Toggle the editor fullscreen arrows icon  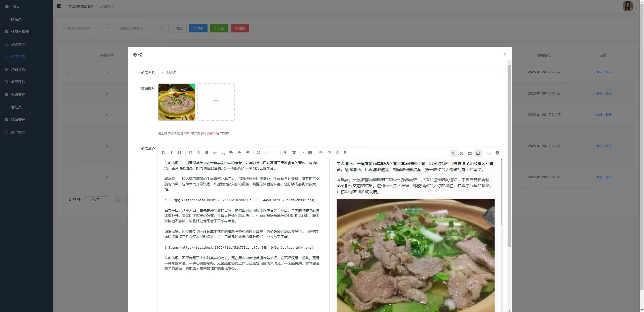click(462, 153)
